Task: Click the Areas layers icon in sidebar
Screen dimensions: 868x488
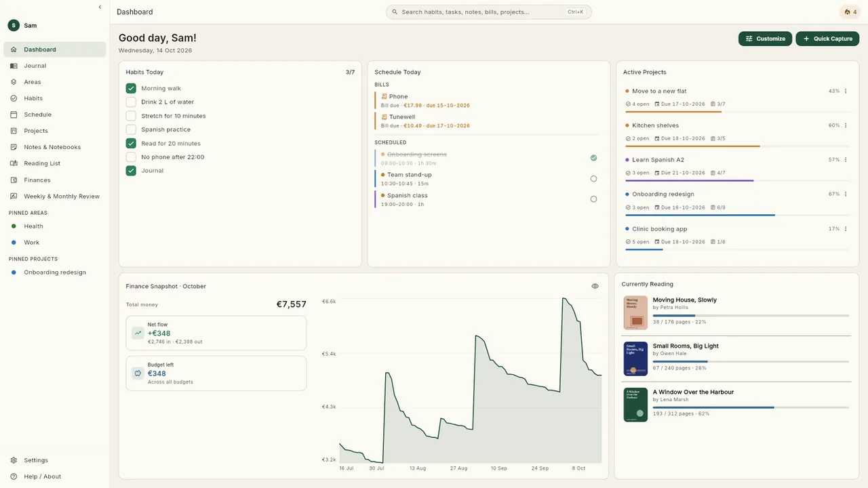Action: coord(14,82)
